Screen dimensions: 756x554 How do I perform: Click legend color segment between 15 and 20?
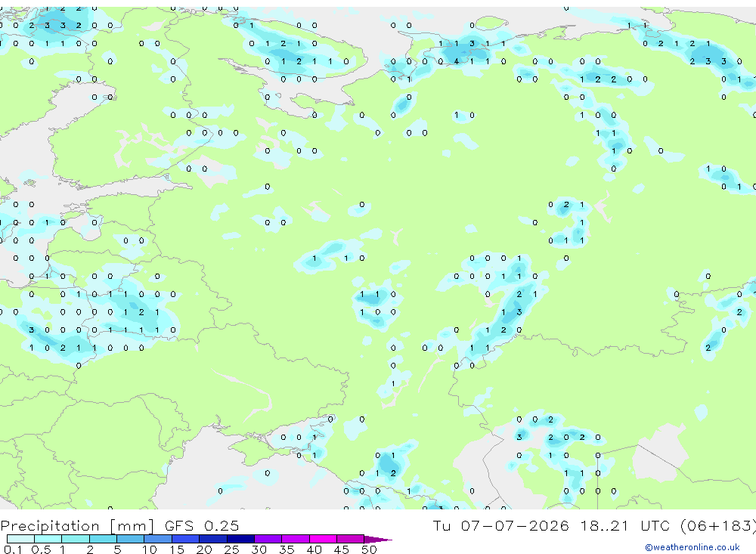pyautogui.click(x=185, y=539)
